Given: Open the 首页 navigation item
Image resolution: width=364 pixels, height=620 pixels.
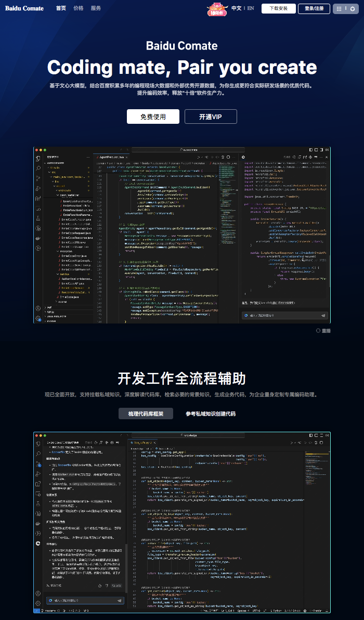Looking at the screenshot, I should tap(61, 8).
